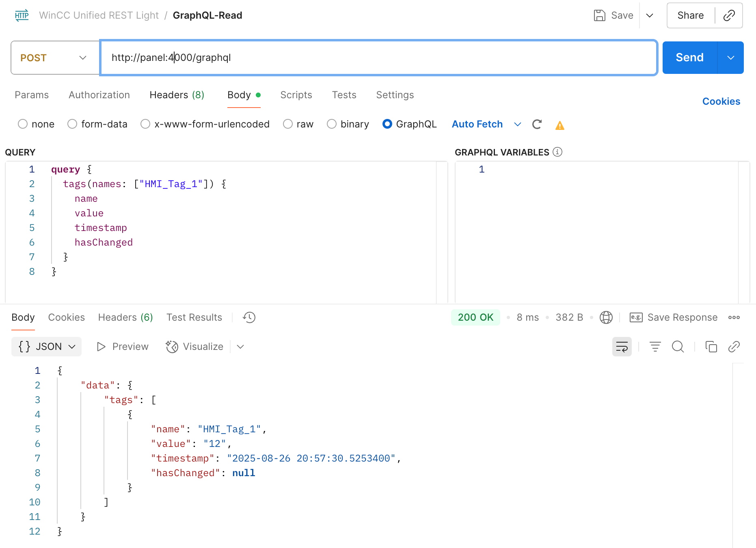
Task: Click the Share button
Action: point(691,15)
